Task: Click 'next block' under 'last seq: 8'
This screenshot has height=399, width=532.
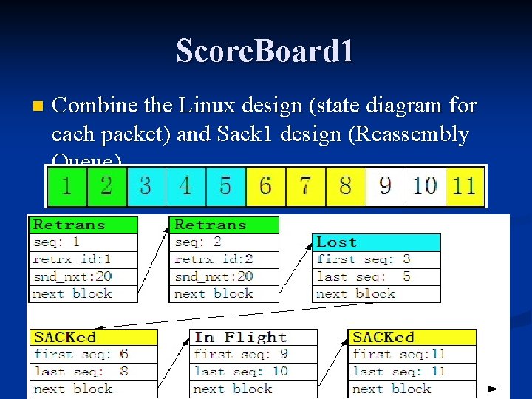Action: point(94,389)
